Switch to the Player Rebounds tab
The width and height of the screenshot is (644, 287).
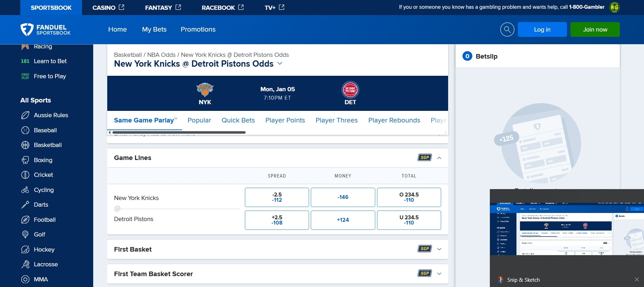(x=394, y=120)
